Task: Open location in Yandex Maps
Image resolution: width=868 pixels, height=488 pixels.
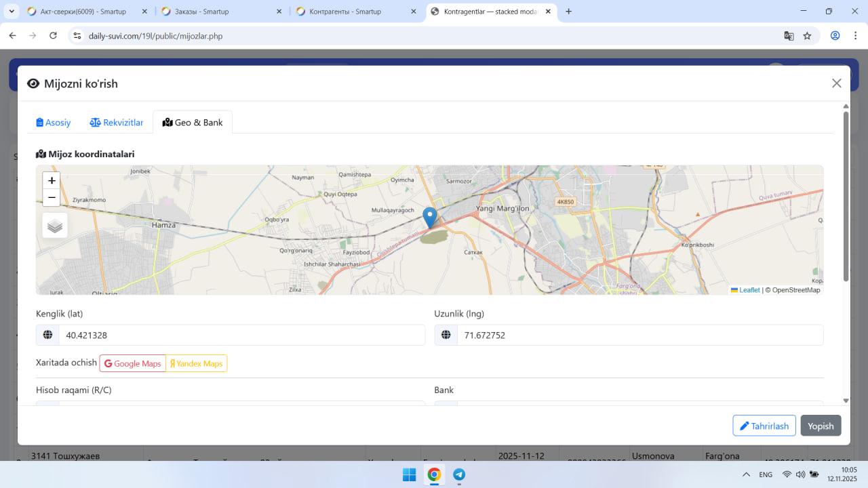Action: (197, 364)
